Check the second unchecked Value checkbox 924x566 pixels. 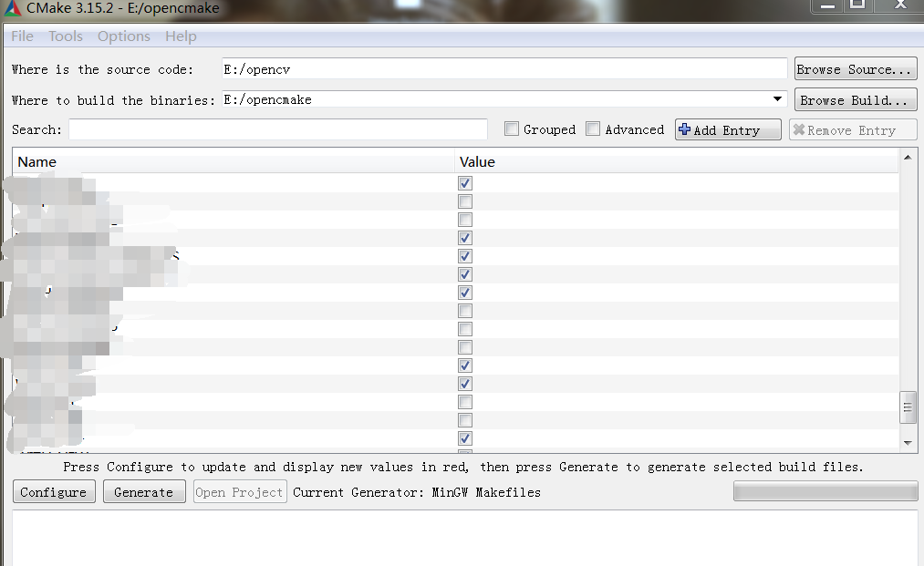[x=464, y=220]
